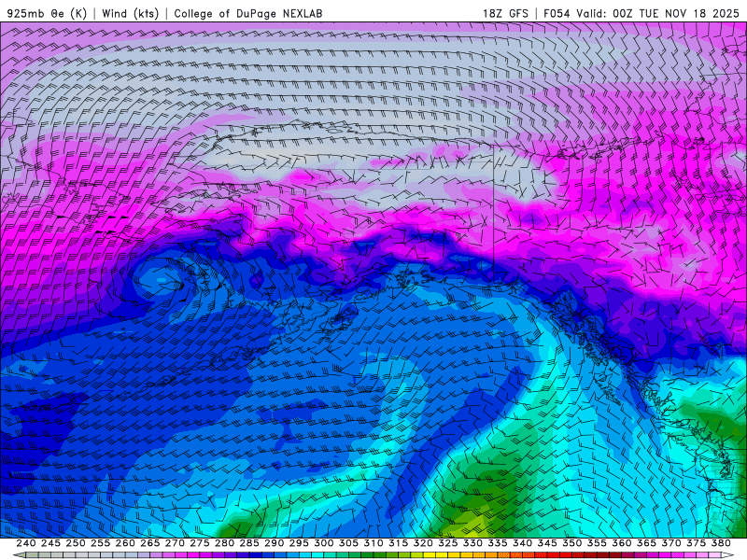This screenshot has width=747, height=560.
Task: Click the 320 colorbar scale label
Action: [423, 543]
